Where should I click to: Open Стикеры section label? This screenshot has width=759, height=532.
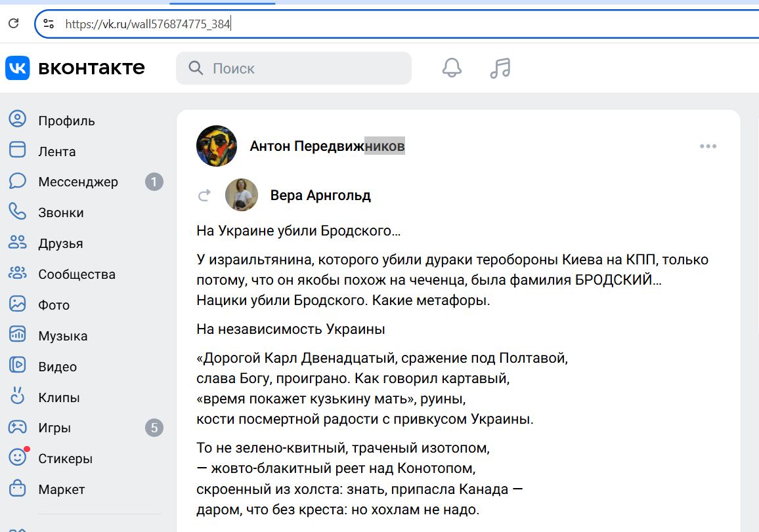click(66, 459)
